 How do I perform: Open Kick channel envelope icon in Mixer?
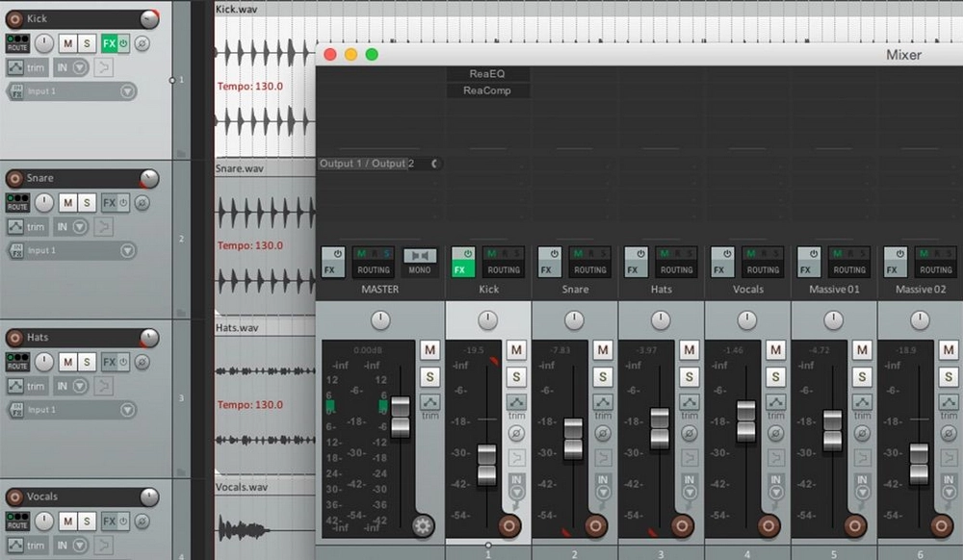(x=516, y=402)
